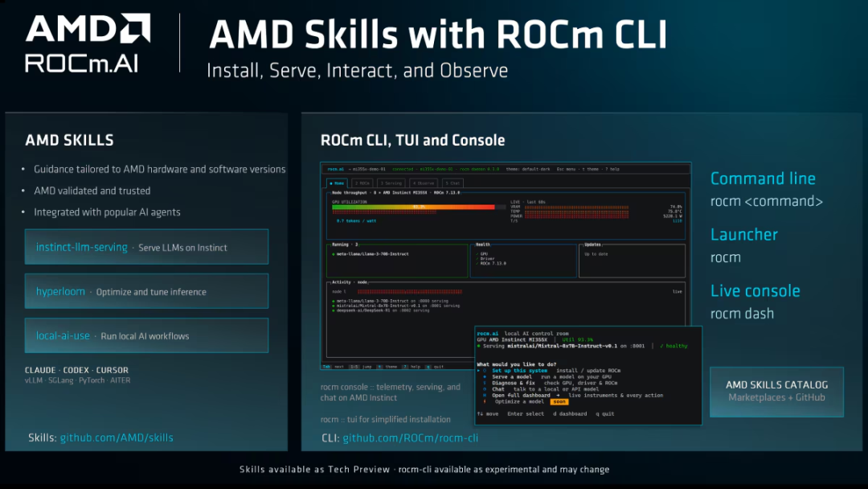Click "0.7 tokens / watt" value
Screen dimensions: 868x489
pos(357,221)
